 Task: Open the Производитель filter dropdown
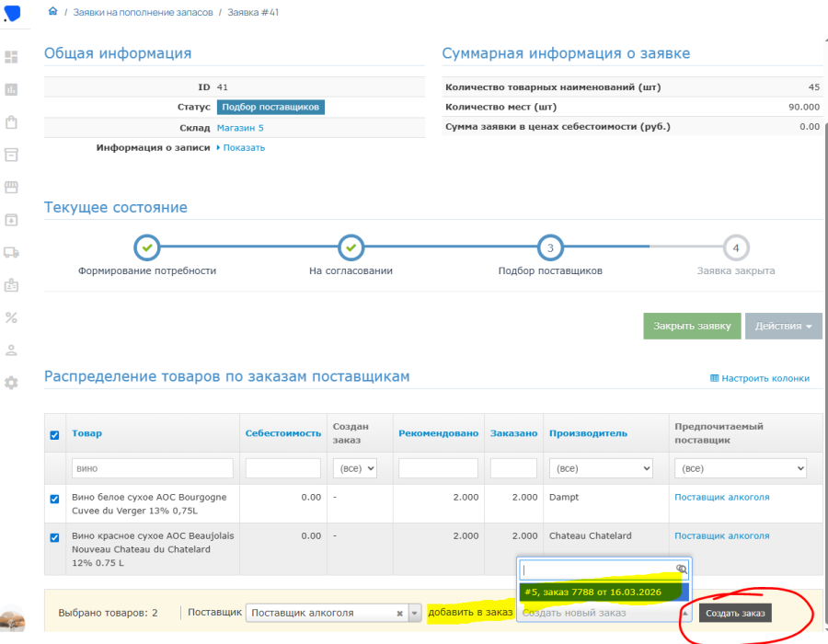click(601, 468)
